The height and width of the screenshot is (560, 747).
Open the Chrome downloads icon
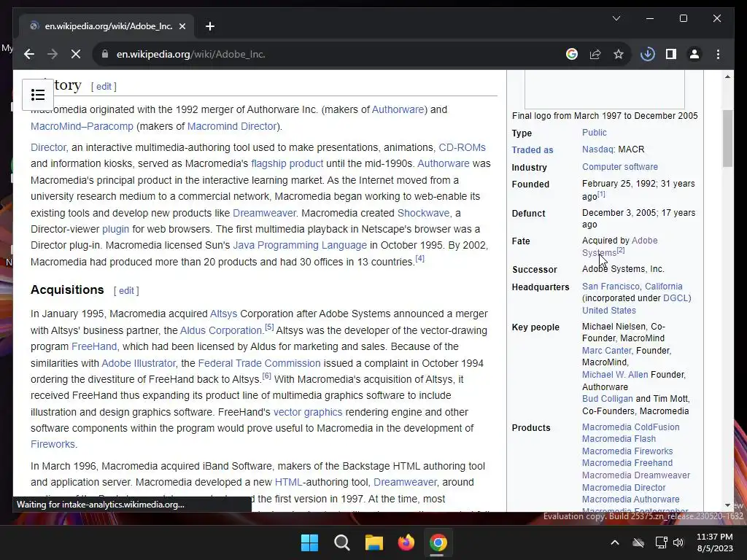point(648,54)
